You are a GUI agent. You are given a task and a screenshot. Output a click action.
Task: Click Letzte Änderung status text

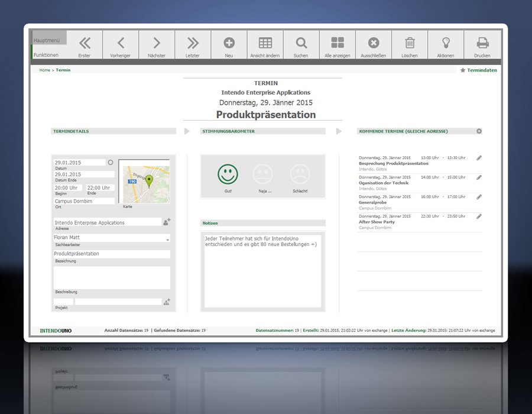pyautogui.click(x=443, y=331)
